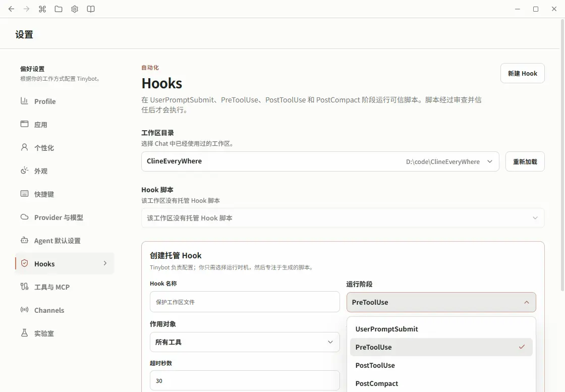This screenshot has width=565, height=392.
Task: Click the 偏好设置 sidebar heading
Action: coord(32,69)
